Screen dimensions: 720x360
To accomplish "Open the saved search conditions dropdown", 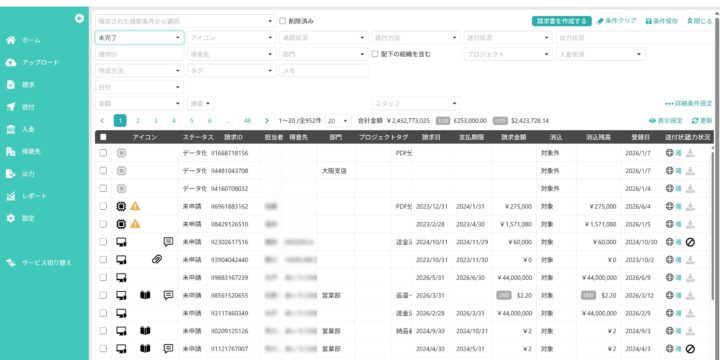I will [186, 21].
